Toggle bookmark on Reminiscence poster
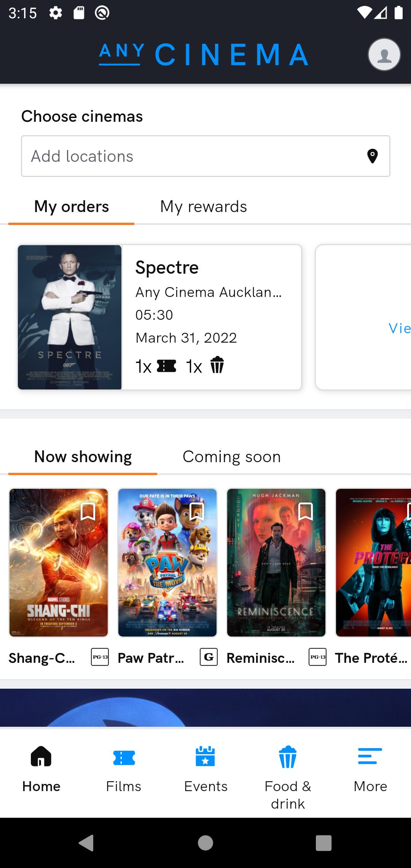 pos(306,511)
